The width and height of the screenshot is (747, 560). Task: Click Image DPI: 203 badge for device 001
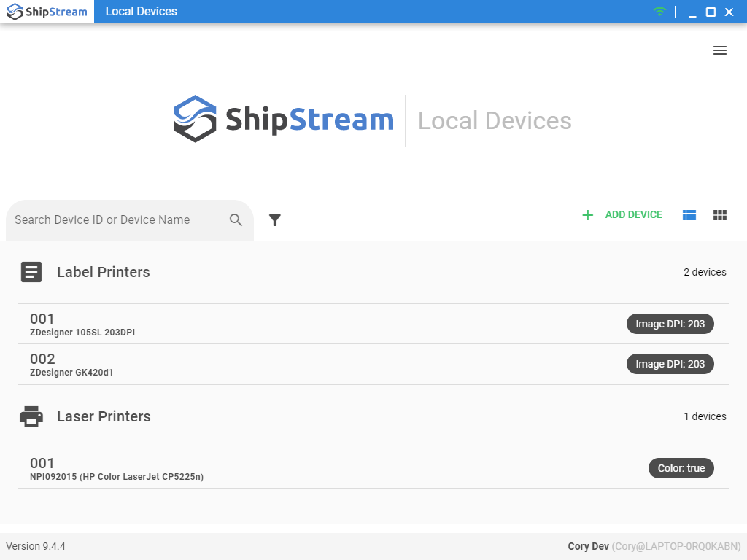click(670, 324)
